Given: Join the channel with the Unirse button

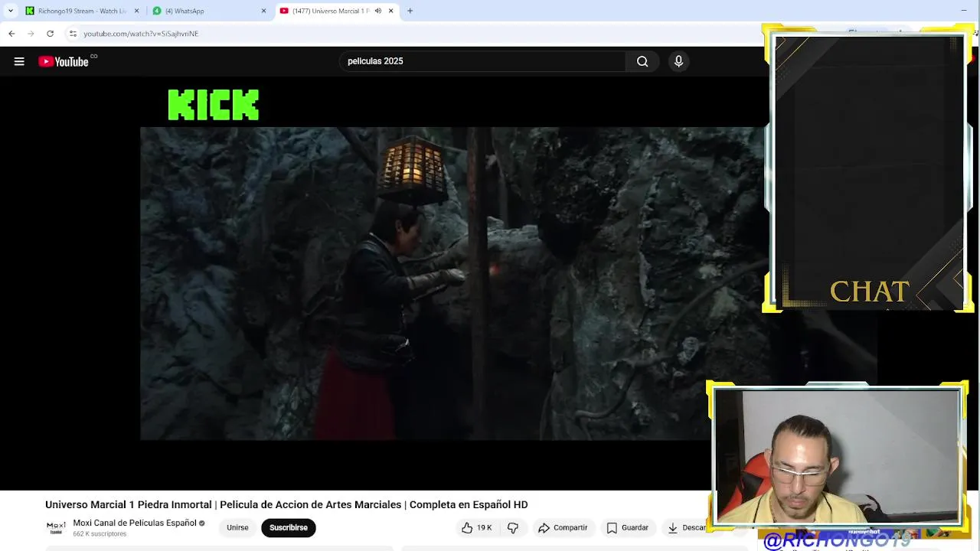Looking at the screenshot, I should click(237, 528).
